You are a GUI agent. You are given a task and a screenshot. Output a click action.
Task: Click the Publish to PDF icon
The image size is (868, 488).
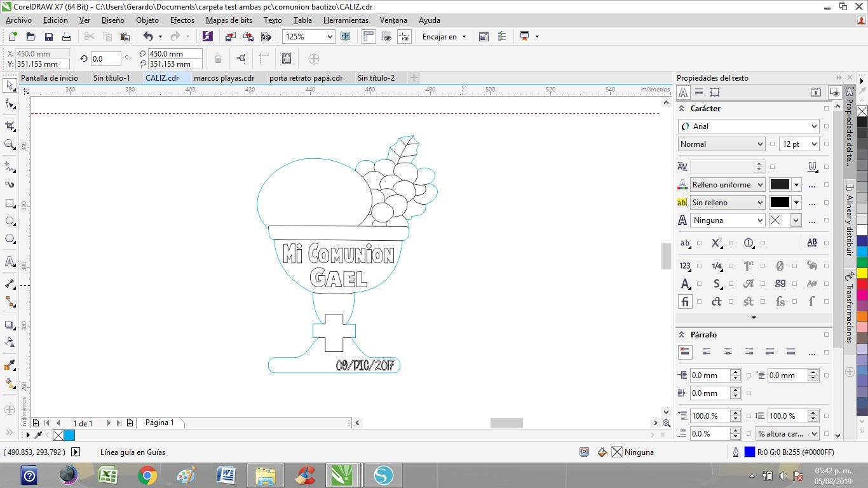click(266, 37)
